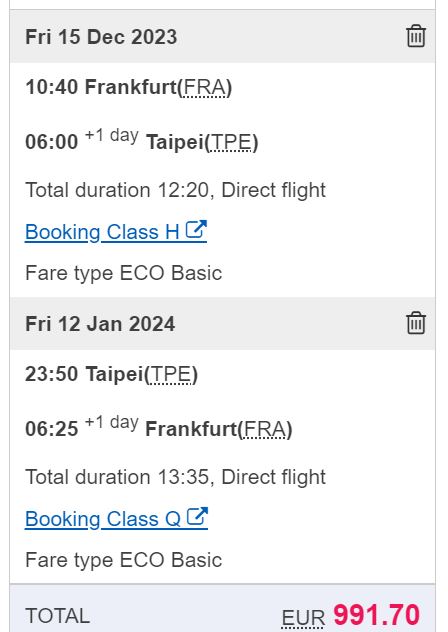Remove the Fri 12 Jan 2024 flight via trash icon
Image resolution: width=448 pixels, height=632 pixels.
[x=416, y=323]
